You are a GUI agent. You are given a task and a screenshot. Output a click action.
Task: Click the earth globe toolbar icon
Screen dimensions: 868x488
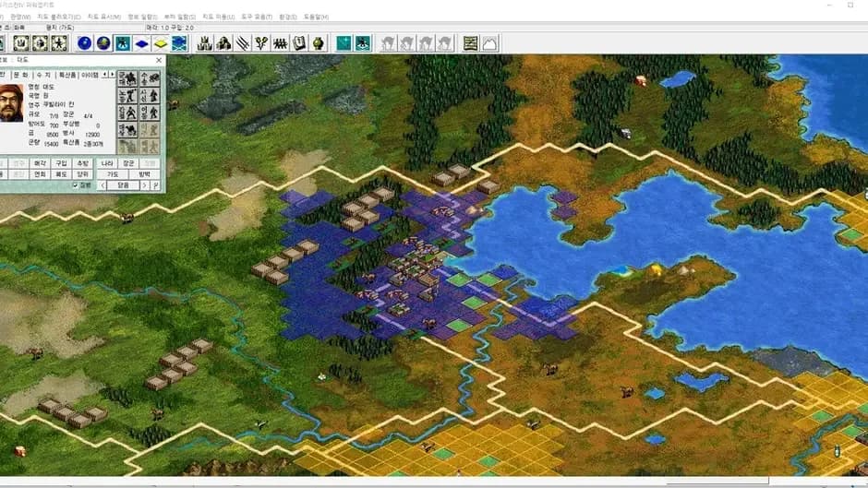click(103, 43)
